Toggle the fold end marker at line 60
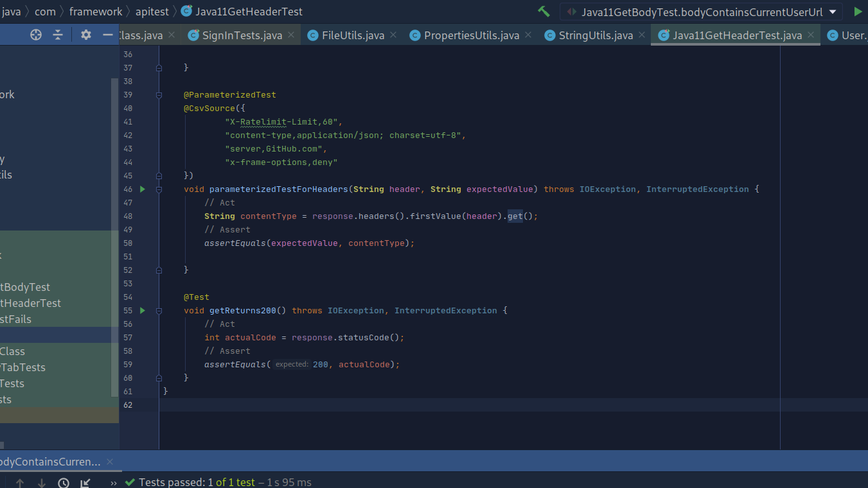The image size is (868, 488). (159, 378)
